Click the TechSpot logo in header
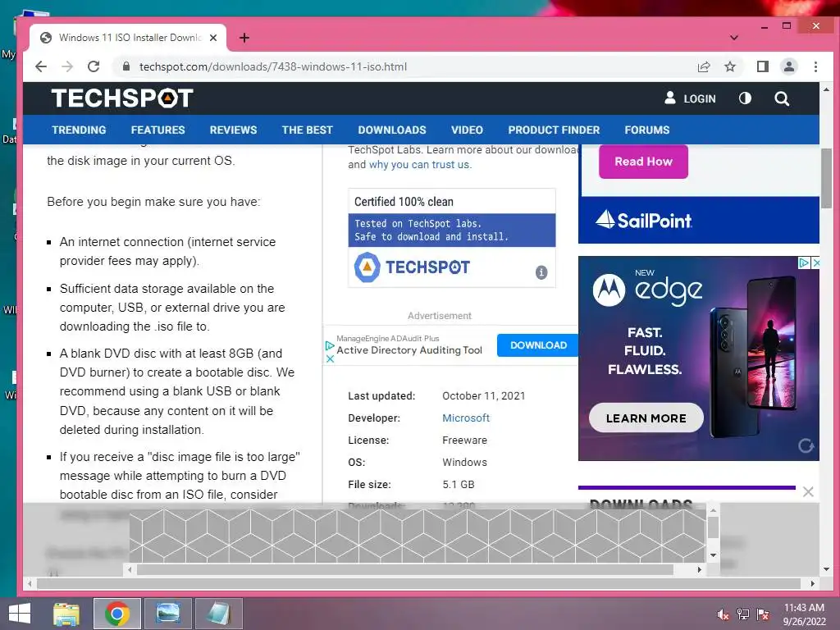The height and width of the screenshot is (630, 840). coord(122,98)
